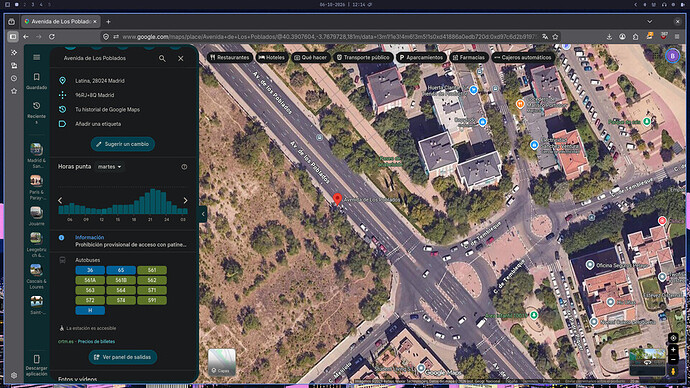The width and height of the screenshot is (690, 388).
Task: Click the address bar URL field
Action: tap(330, 37)
